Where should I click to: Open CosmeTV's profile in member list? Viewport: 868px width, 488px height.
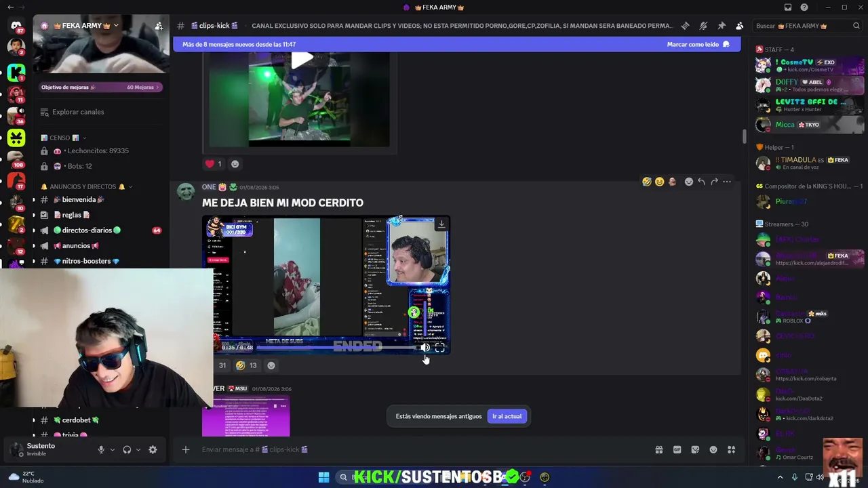tap(809, 65)
